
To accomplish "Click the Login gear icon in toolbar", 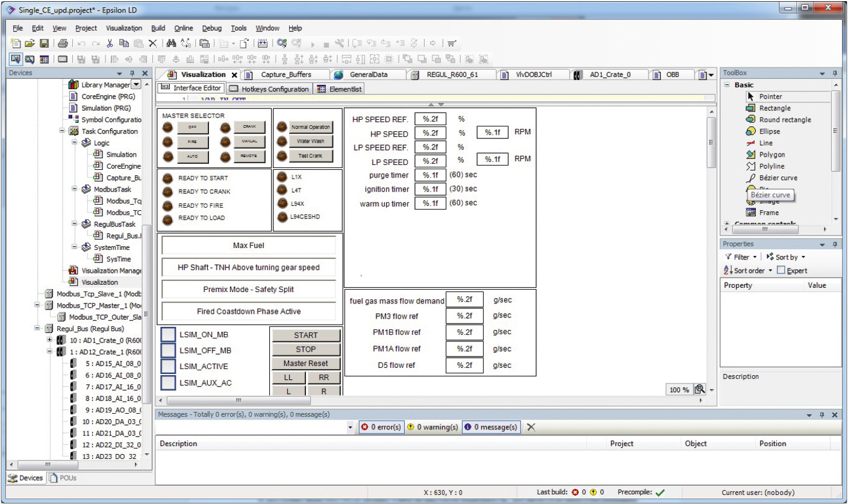I will click(x=282, y=44).
